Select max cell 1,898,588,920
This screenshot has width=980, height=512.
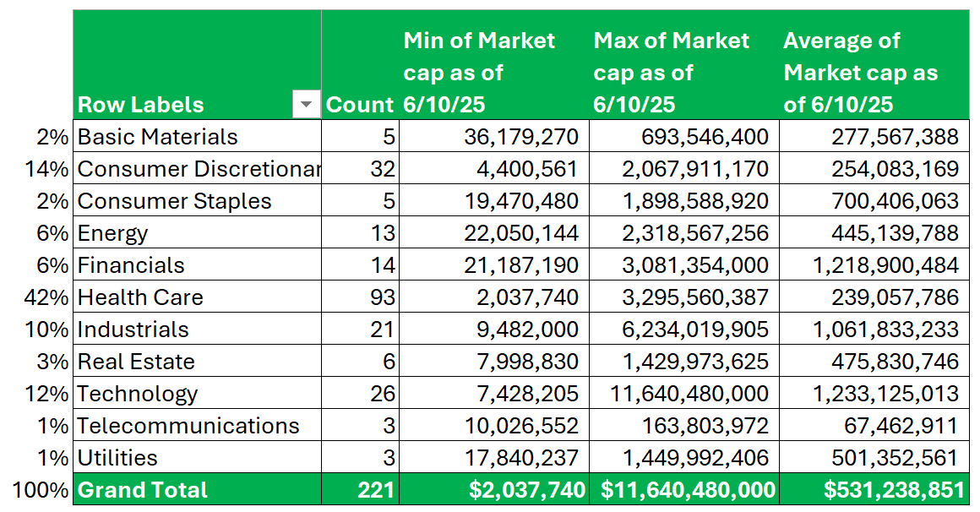683,200
